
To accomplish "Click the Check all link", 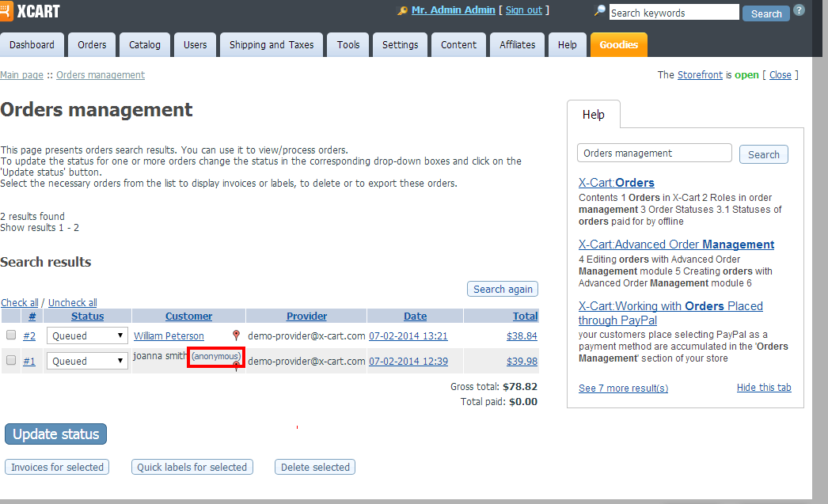I will click(20, 302).
